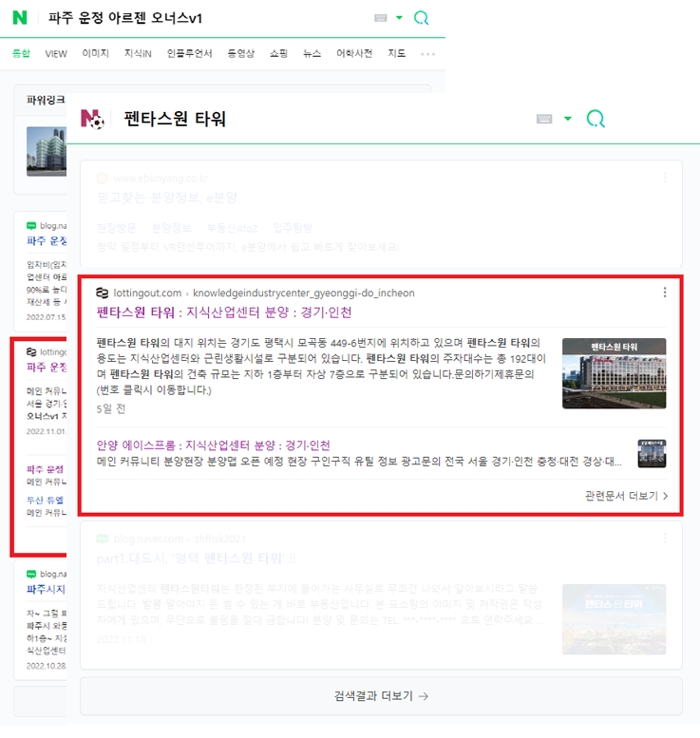Image resolution: width=700 pixels, height=738 pixels.
Task: Click the 두산 듀엘 link in back window
Action: pos(46,500)
